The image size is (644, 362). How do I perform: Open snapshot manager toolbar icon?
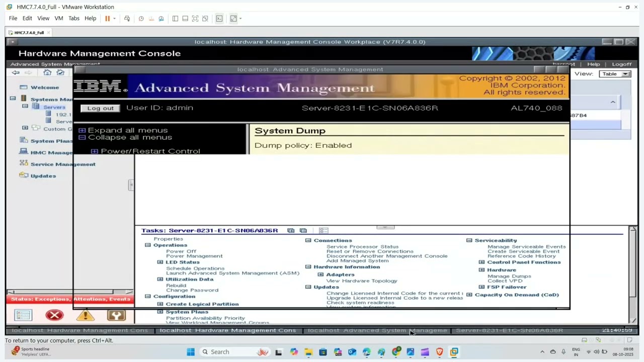161,19
